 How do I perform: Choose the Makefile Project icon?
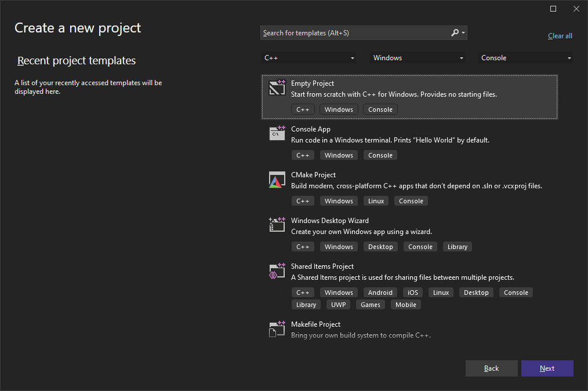277,329
